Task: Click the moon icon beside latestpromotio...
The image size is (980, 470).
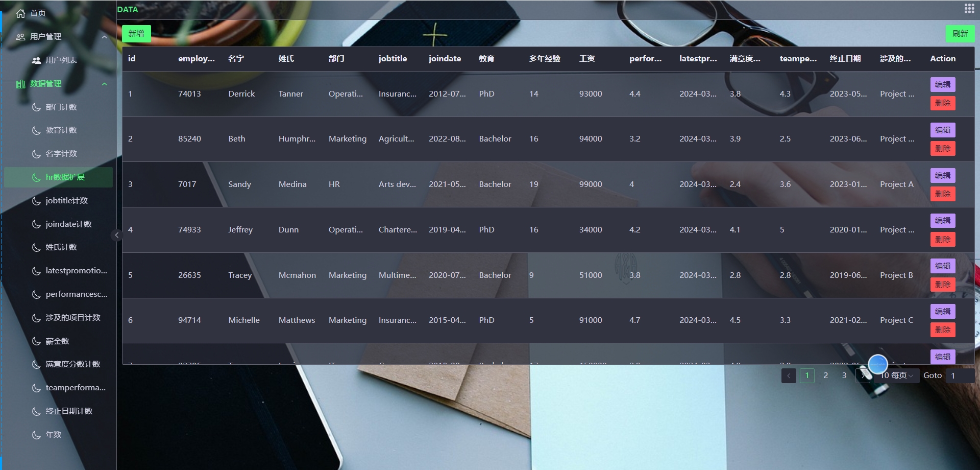Action: [36, 271]
